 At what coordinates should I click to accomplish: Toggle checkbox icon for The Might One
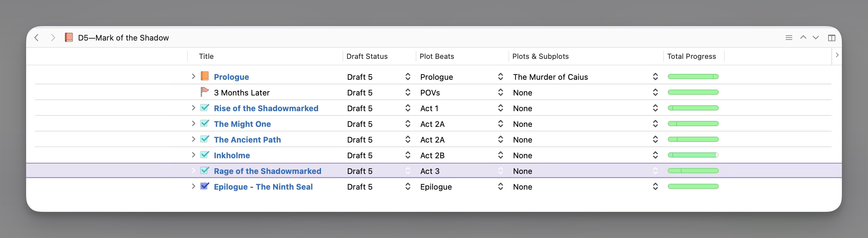coord(204,123)
